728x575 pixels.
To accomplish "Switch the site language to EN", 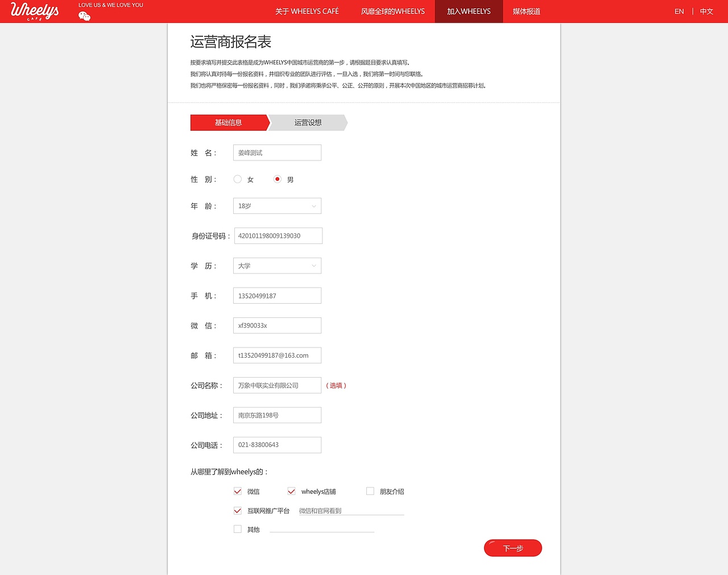I will [x=679, y=11].
